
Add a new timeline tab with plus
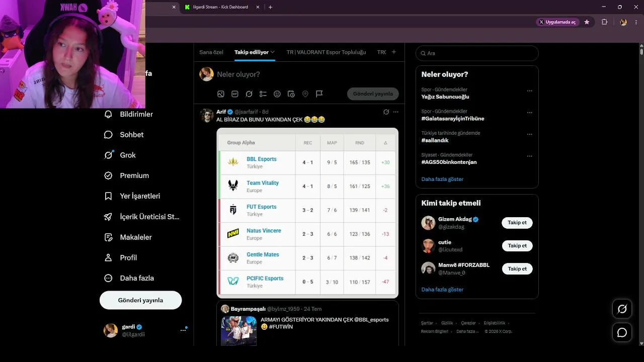point(393,52)
